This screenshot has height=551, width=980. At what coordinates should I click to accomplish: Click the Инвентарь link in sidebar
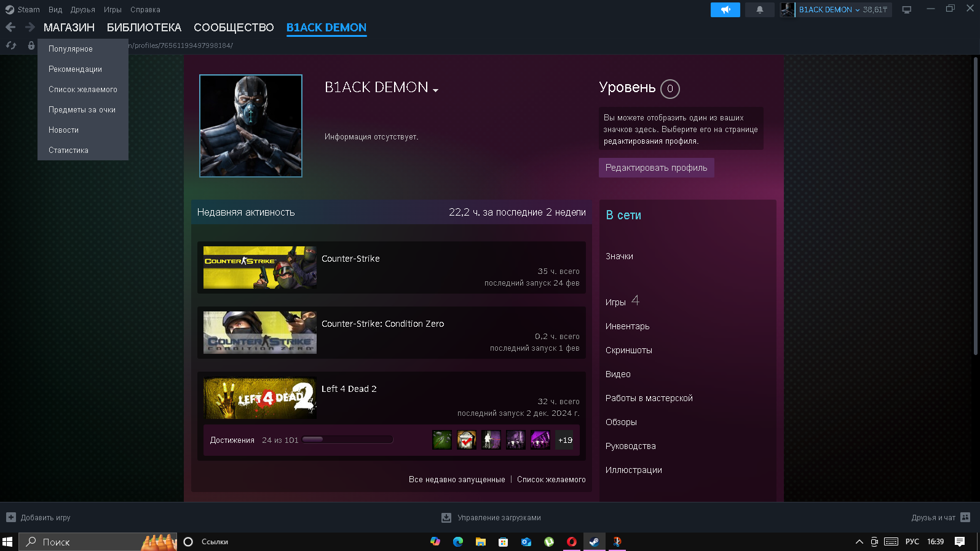(x=627, y=326)
